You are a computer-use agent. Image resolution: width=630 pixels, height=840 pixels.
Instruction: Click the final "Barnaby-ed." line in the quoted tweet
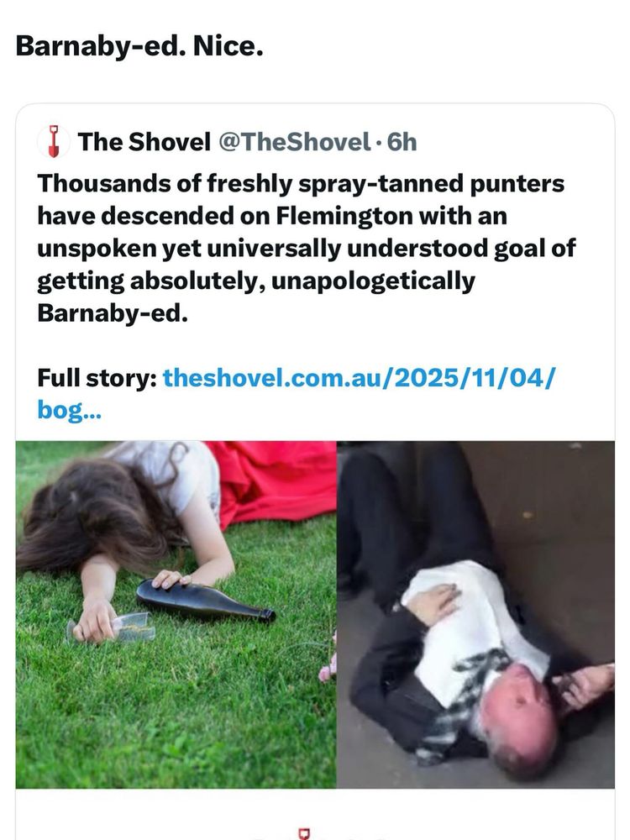pyautogui.click(x=113, y=312)
